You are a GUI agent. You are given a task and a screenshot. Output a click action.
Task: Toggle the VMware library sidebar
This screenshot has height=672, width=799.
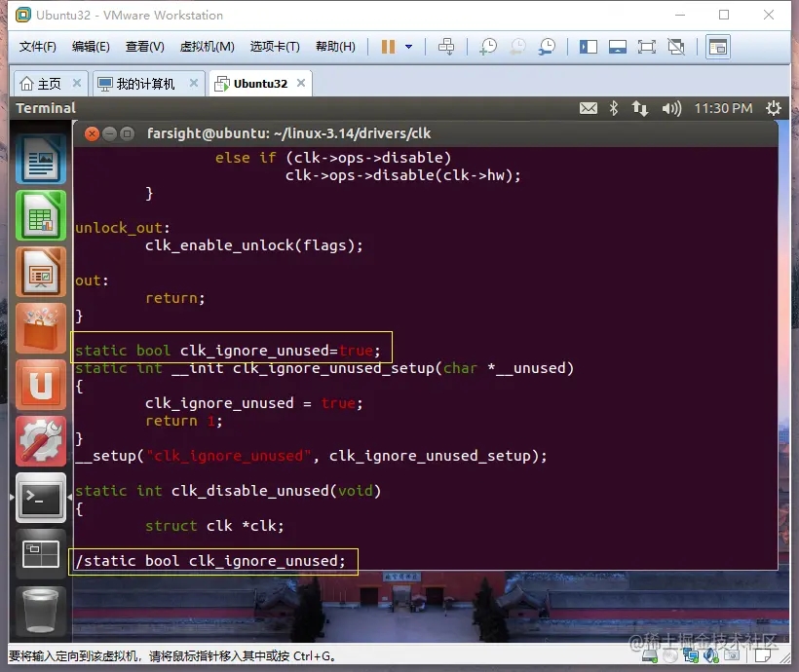(588, 47)
